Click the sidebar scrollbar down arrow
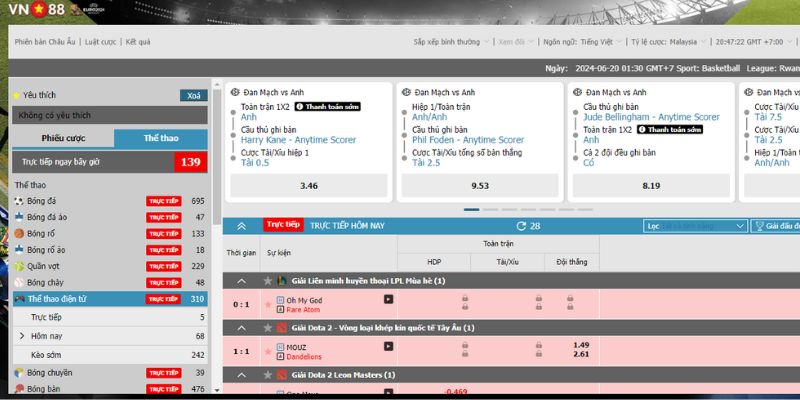 [216, 390]
